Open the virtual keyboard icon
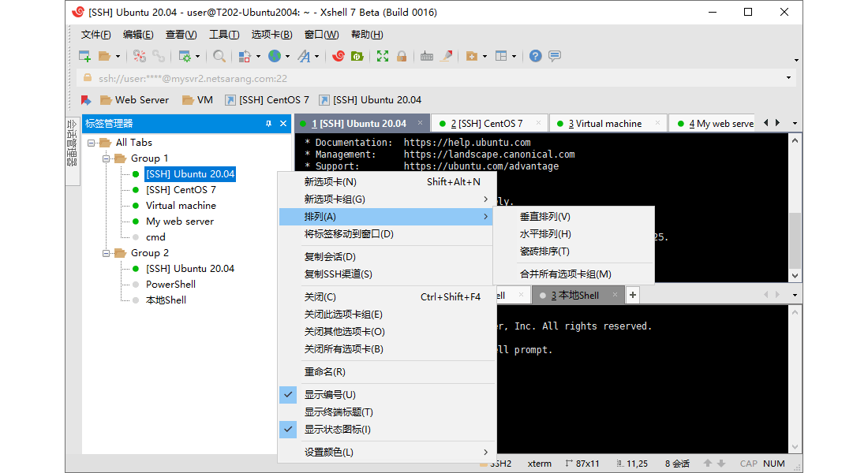Viewport: 868px width, 473px height. point(427,56)
